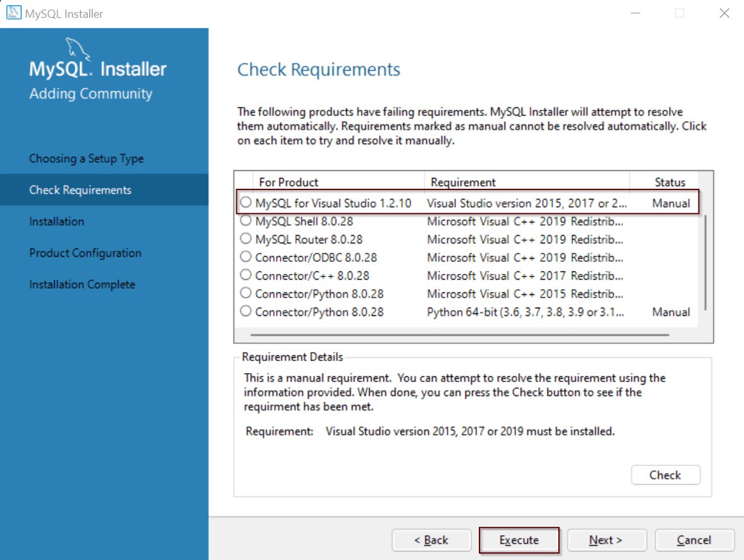Viewport: 744px width, 560px height.
Task: Click the MySQL Shell 8.0.28 product name
Action: click(x=304, y=221)
